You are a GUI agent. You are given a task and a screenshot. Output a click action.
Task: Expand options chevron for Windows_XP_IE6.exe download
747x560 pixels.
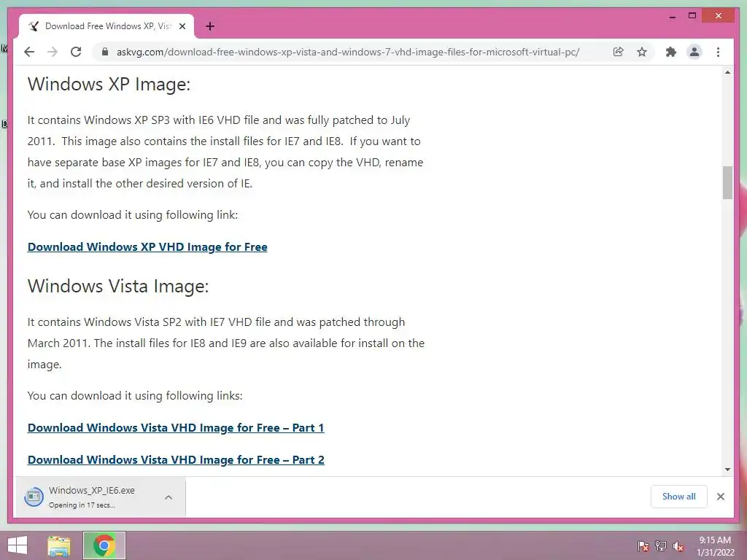[x=169, y=497]
